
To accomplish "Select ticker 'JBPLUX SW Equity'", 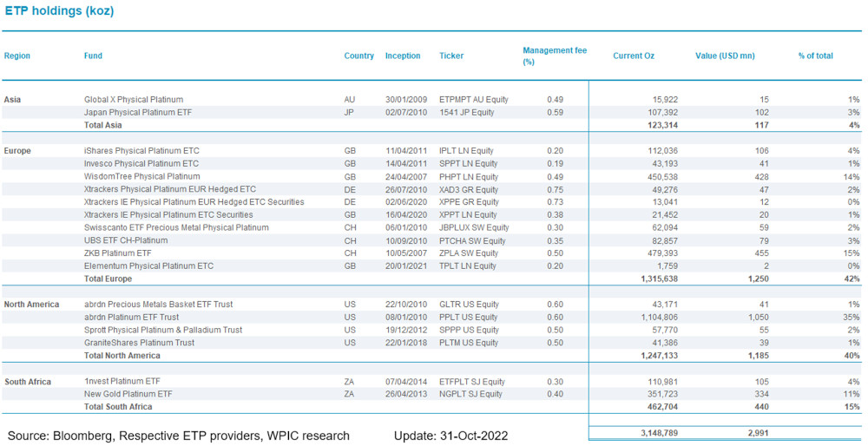I will click(475, 227).
